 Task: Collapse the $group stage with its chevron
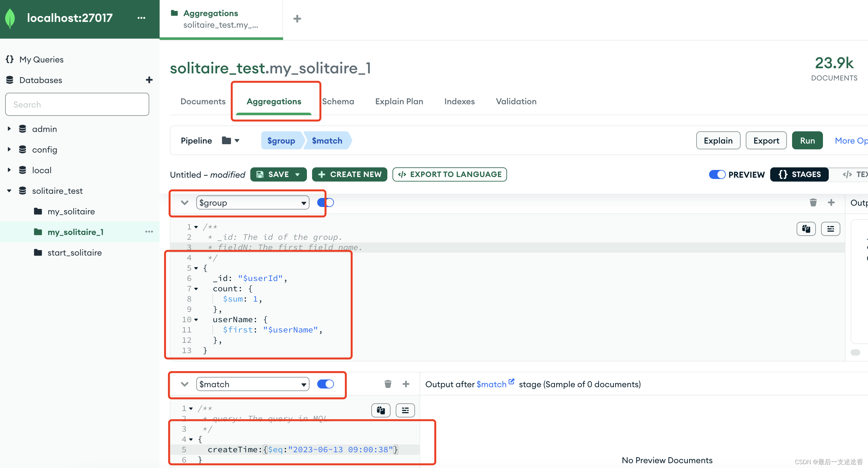[x=184, y=203]
